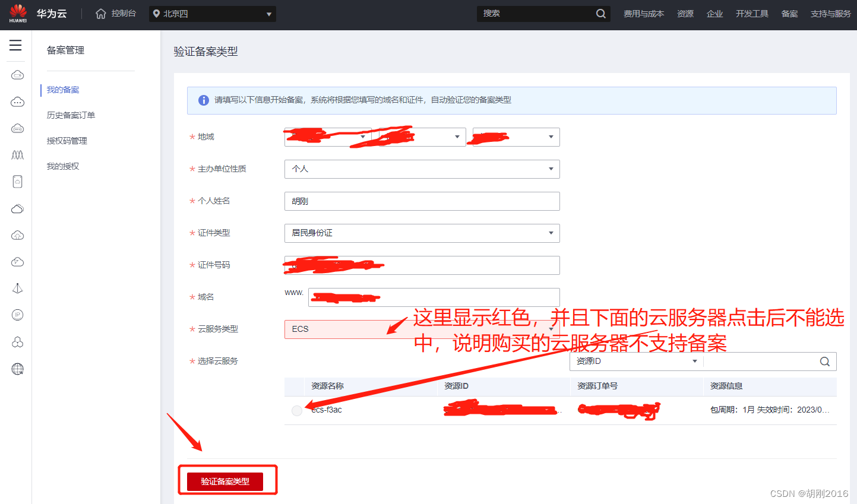Click the Huawei Cloud logo
Image resolution: width=857 pixels, height=504 pixels.
point(18,13)
